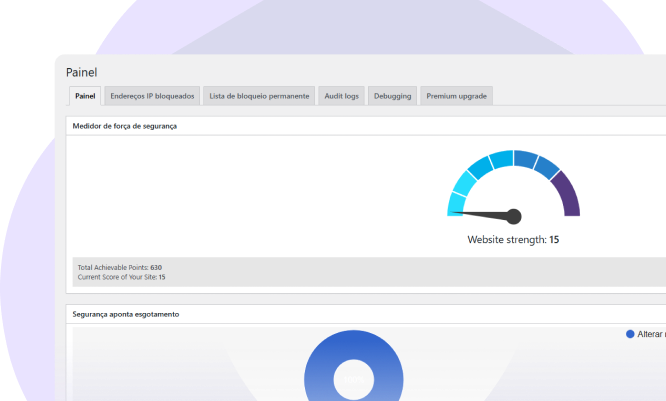666x401 pixels.
Task: Select the Debugging tab
Action: (392, 96)
